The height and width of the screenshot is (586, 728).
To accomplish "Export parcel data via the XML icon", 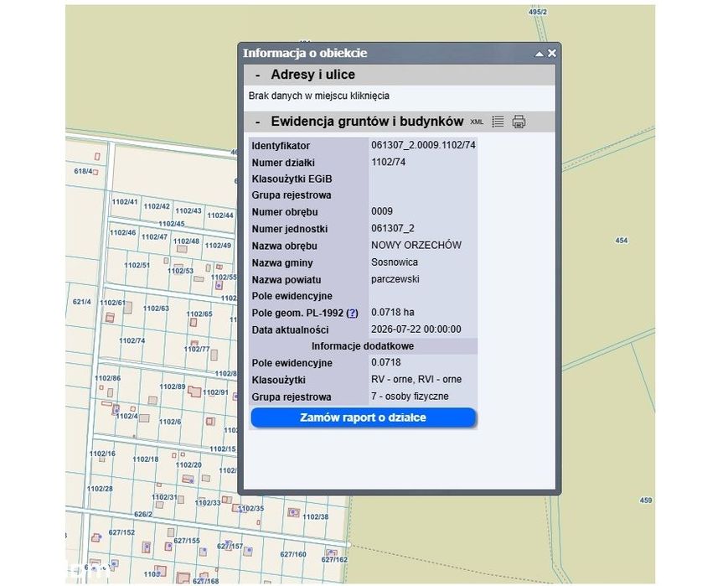I will 477,122.
